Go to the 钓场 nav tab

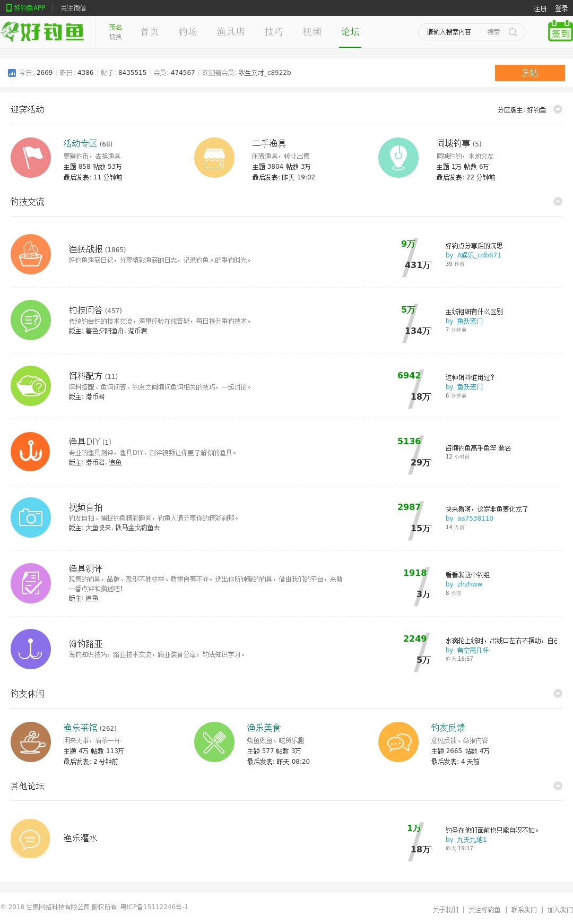point(188,32)
